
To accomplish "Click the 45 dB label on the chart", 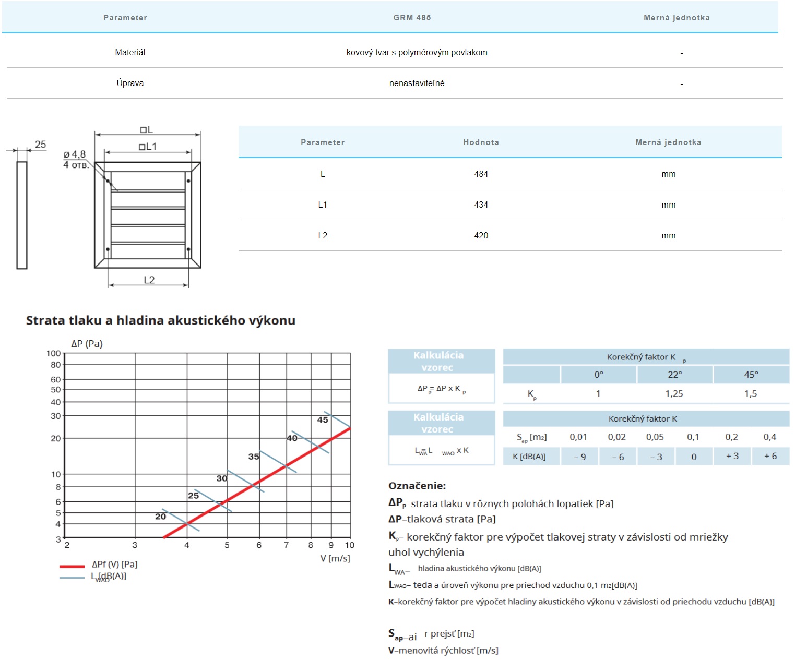I will coord(323,420).
